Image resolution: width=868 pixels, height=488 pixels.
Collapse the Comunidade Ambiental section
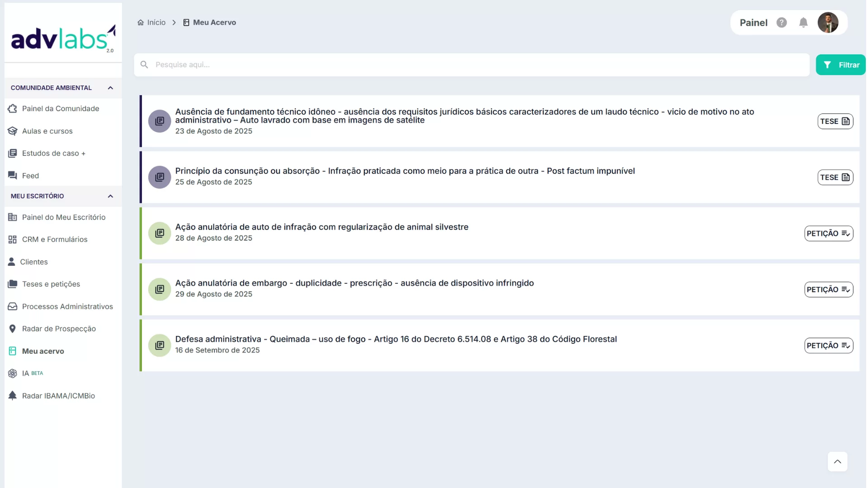[x=110, y=88]
